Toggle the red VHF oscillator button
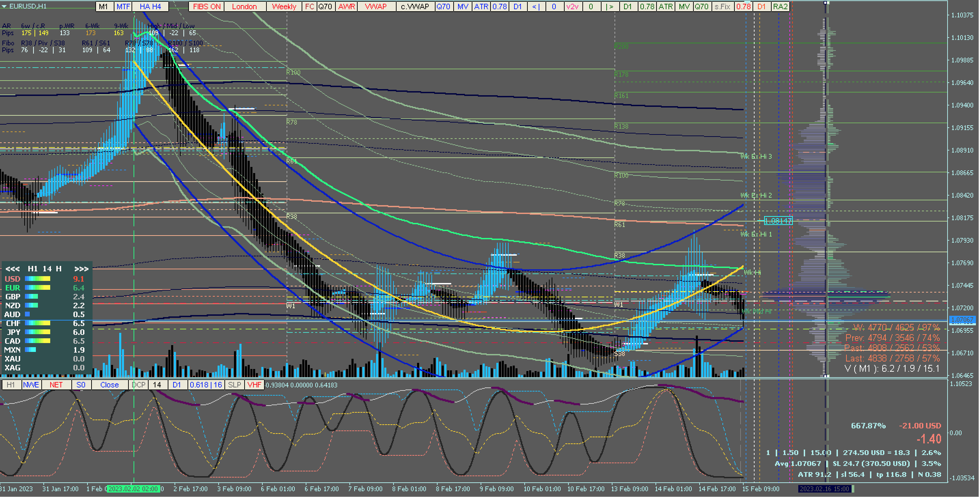Viewport: 980px width, 497px height. click(254, 385)
